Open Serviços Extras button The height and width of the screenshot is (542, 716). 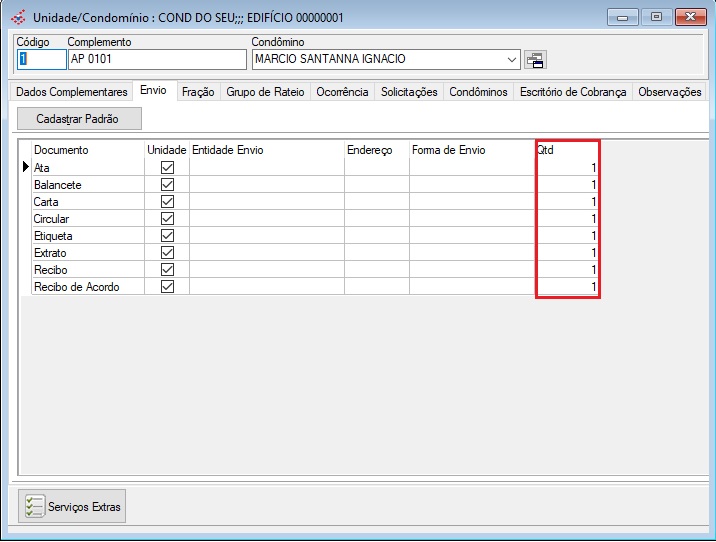72,507
